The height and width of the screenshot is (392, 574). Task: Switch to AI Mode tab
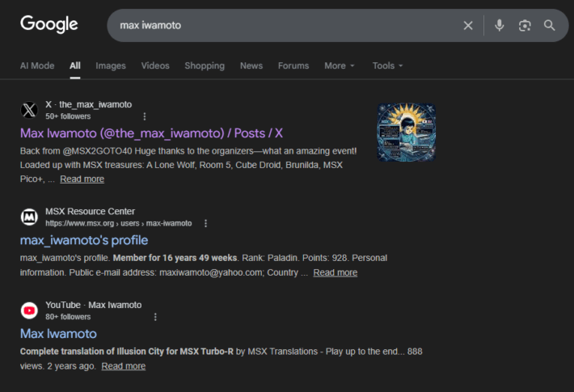click(37, 65)
